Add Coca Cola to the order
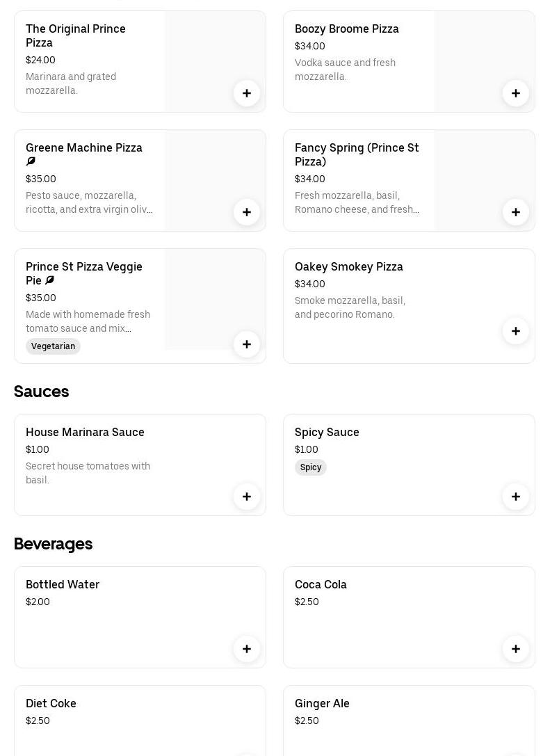The image size is (559, 756). 516,649
